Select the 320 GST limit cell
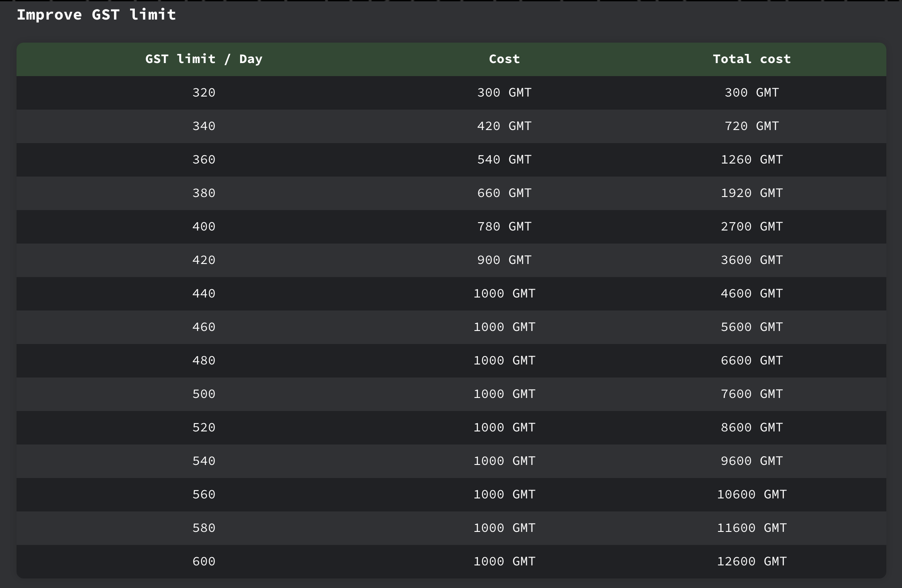Image resolution: width=902 pixels, height=588 pixels. pos(204,93)
